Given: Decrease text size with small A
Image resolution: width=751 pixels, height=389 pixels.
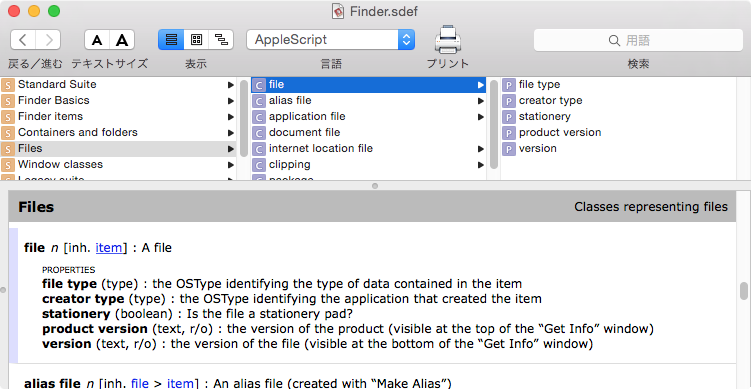Looking at the screenshot, I should pyautogui.click(x=97, y=40).
